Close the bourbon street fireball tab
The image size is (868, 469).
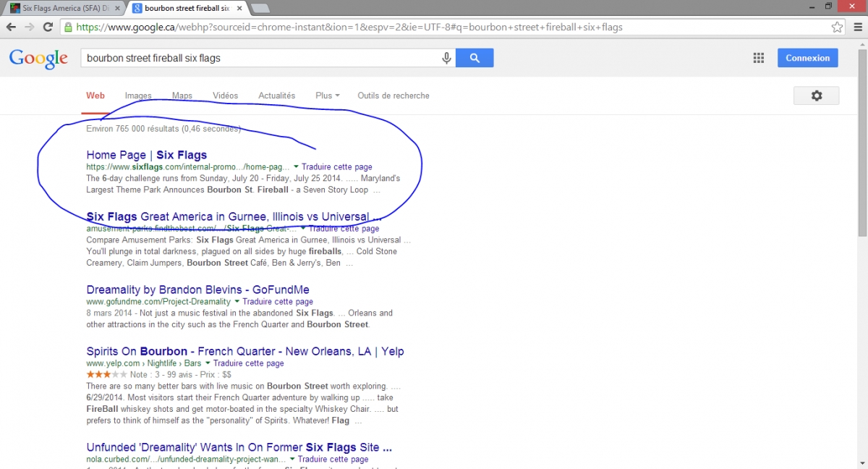tap(239, 9)
